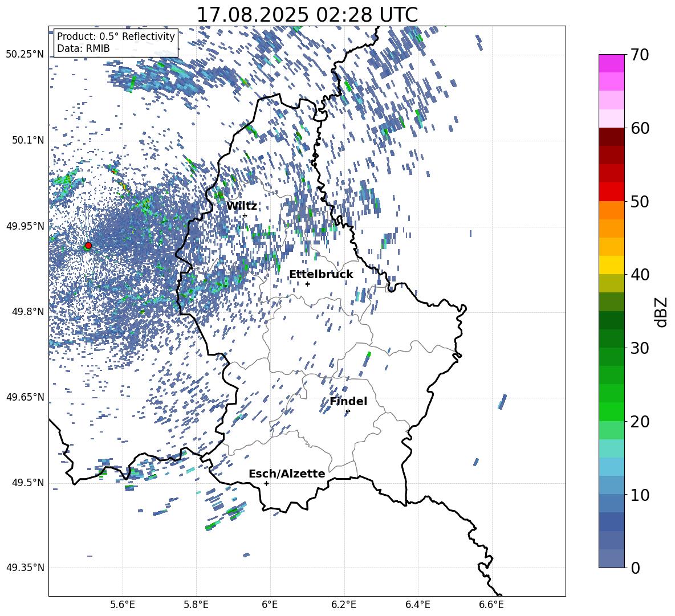
Task: Click the longitude label 6.2°E
Action: tap(344, 605)
